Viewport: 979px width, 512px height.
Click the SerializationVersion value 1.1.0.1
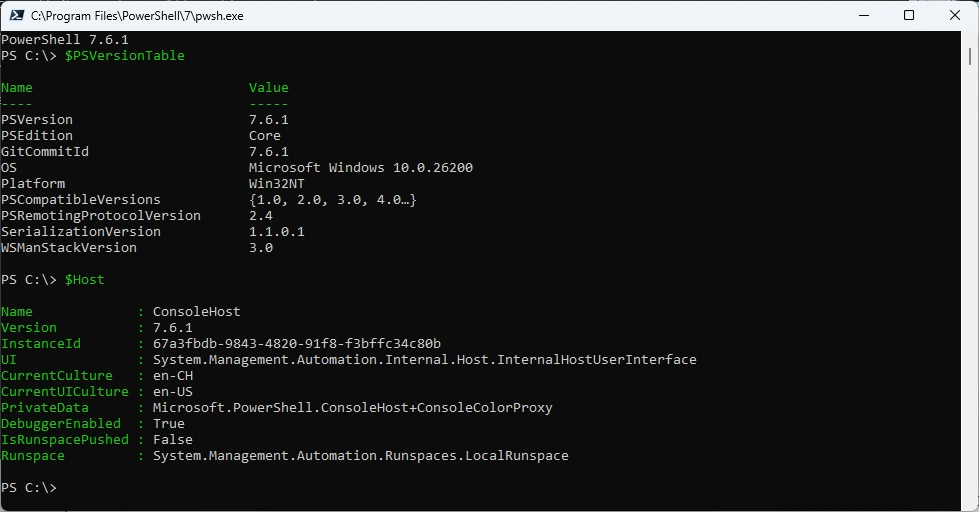[x=276, y=232]
